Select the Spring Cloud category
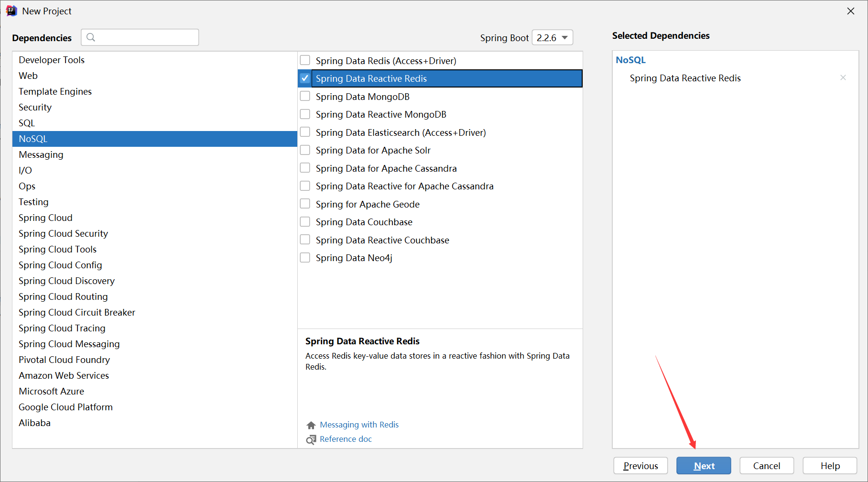 155,218
